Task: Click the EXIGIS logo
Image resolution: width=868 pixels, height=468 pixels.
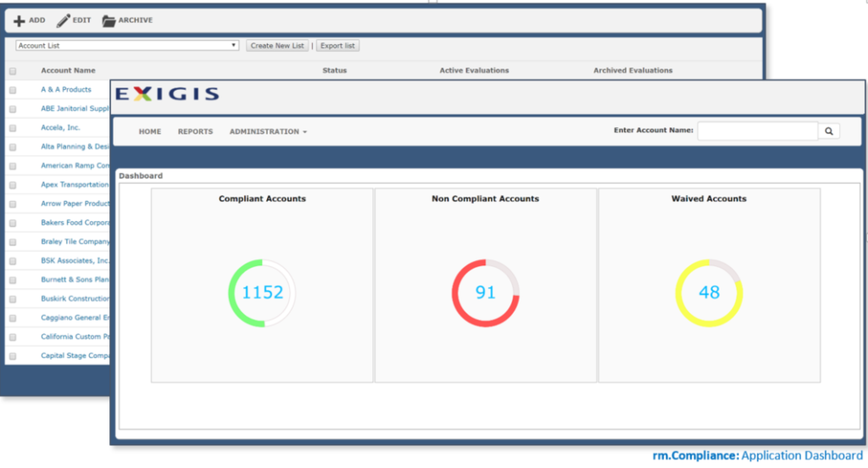Action: 167,93
